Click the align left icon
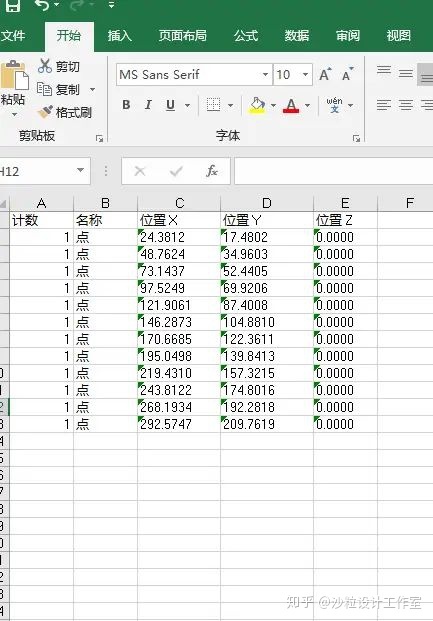Screen dimensions: 433x621 point(384,105)
